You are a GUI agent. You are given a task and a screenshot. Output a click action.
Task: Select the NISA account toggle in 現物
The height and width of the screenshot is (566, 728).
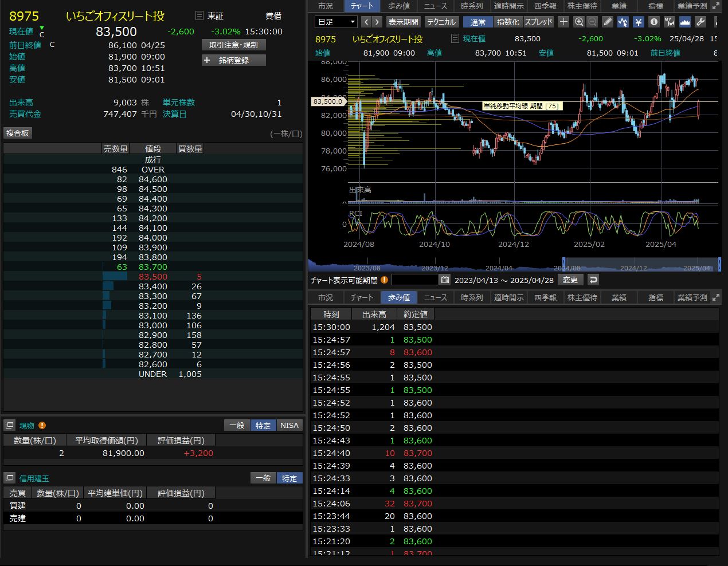pyautogui.click(x=289, y=425)
